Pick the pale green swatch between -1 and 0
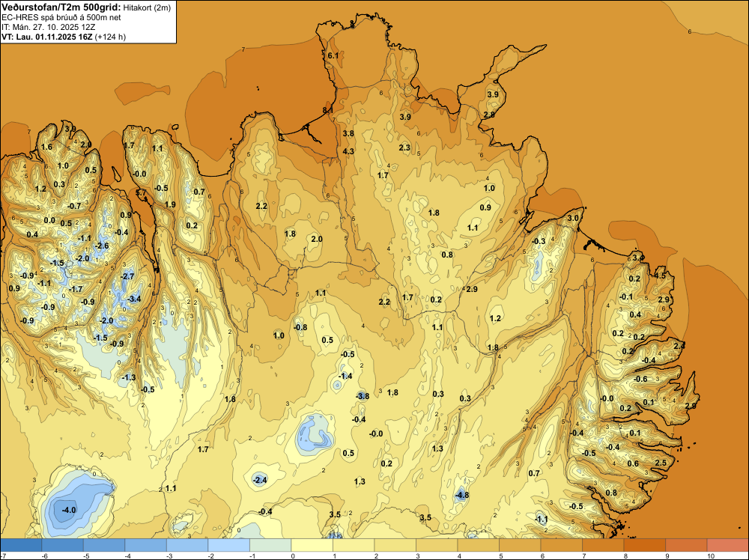 (x=270, y=545)
